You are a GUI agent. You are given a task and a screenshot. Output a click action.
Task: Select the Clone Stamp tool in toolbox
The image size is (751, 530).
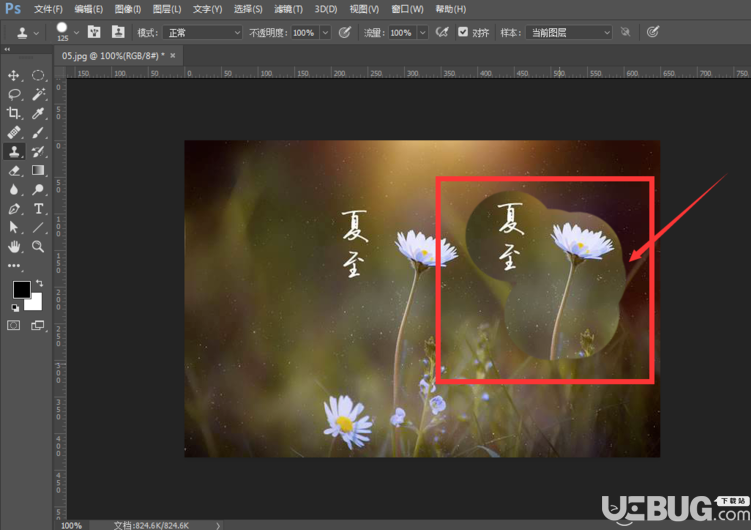click(14, 151)
